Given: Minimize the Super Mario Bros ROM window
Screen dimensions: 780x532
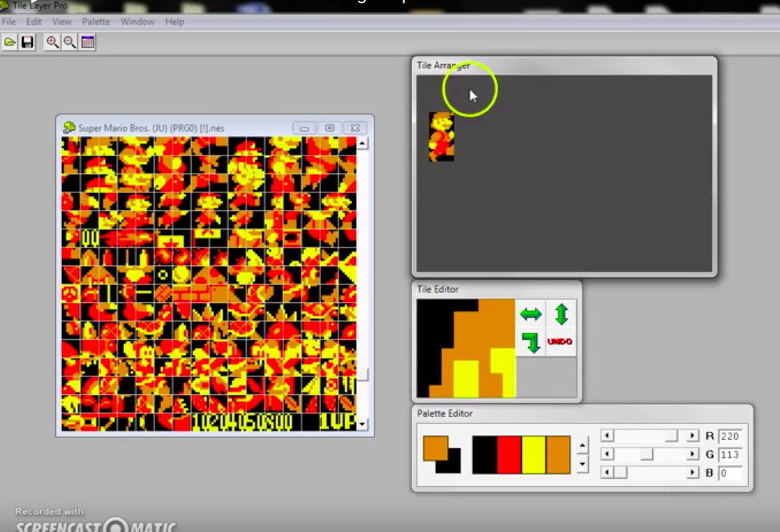Looking at the screenshot, I should [304, 128].
